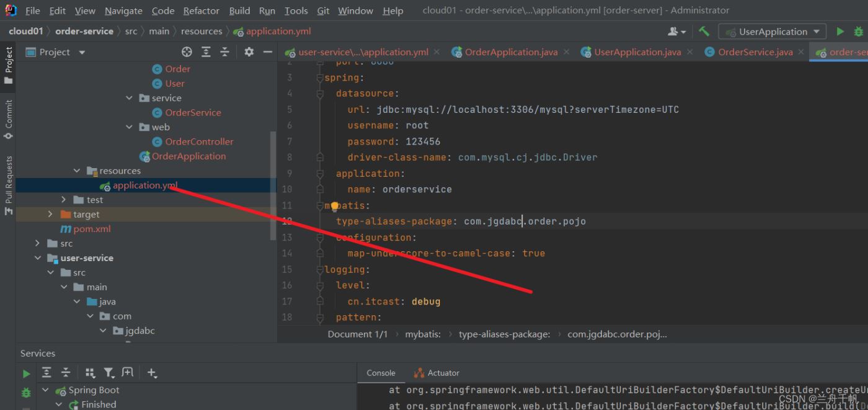Open Commit tool window in left sidebar

9,119
